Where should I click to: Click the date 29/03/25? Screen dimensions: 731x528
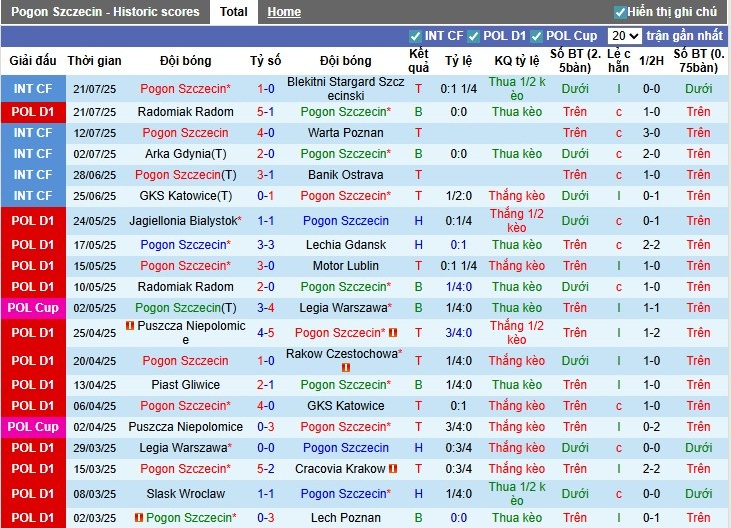(94, 448)
